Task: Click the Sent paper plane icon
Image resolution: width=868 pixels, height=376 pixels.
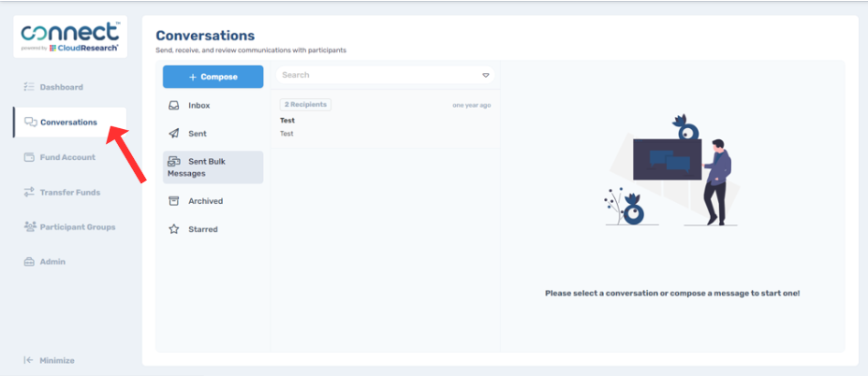Action: click(x=174, y=133)
